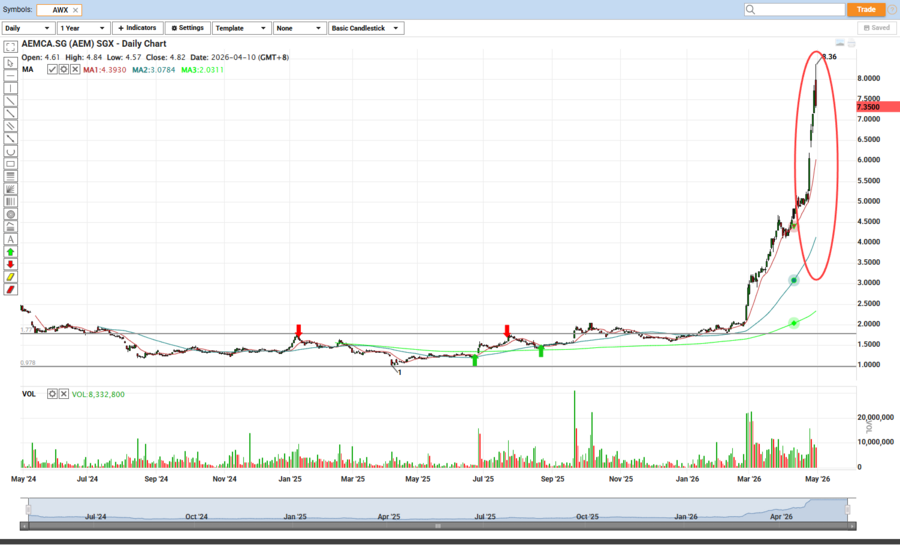This screenshot has width=900, height=545.
Task: Select the vertical line drawing tool
Action: coord(10,88)
